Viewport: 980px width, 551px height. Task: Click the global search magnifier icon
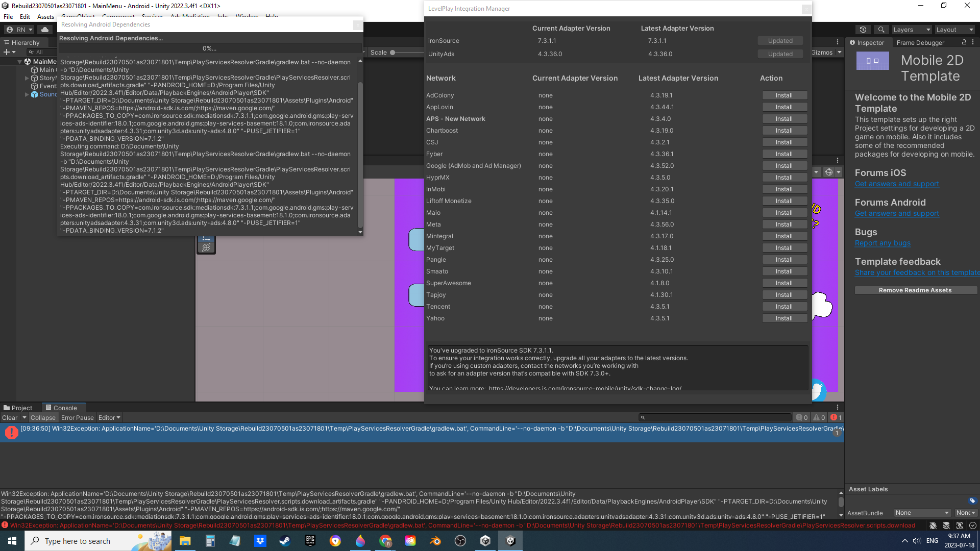click(881, 30)
